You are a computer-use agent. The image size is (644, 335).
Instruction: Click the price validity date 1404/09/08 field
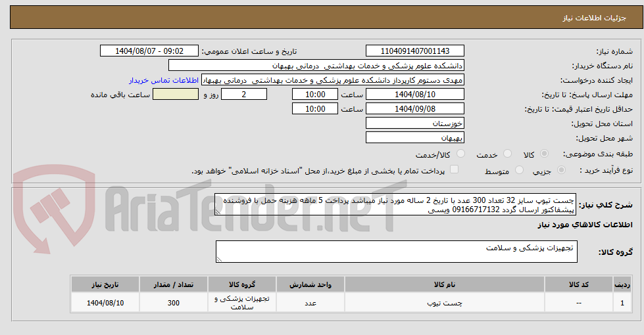415,108
